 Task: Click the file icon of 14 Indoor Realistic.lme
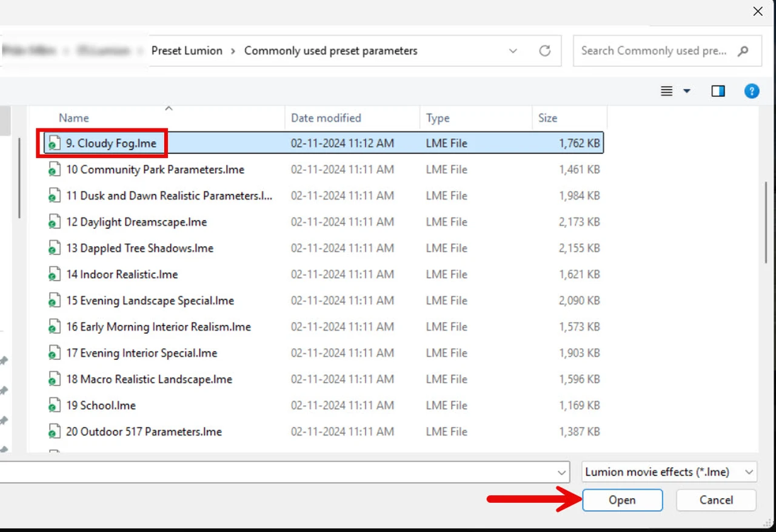click(x=54, y=274)
